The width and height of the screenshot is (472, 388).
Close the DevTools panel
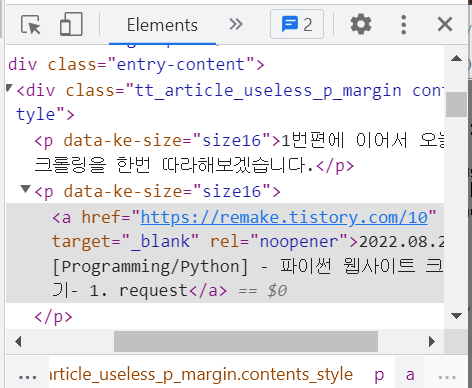click(x=445, y=24)
